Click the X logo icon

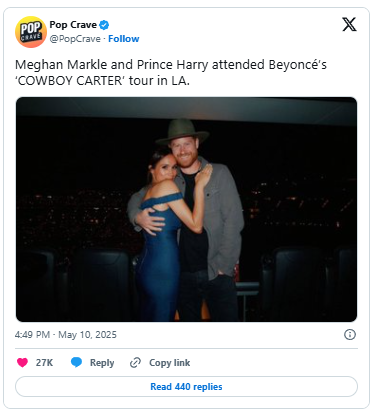point(349,24)
